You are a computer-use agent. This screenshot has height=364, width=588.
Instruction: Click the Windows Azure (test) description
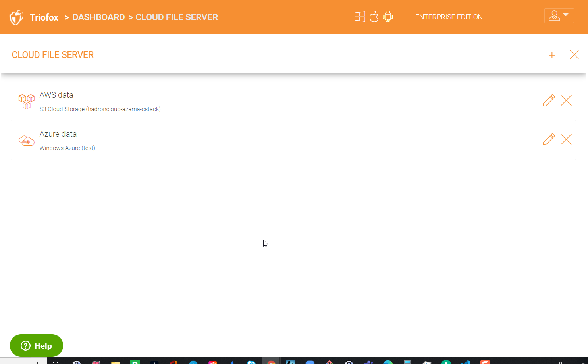(x=67, y=148)
